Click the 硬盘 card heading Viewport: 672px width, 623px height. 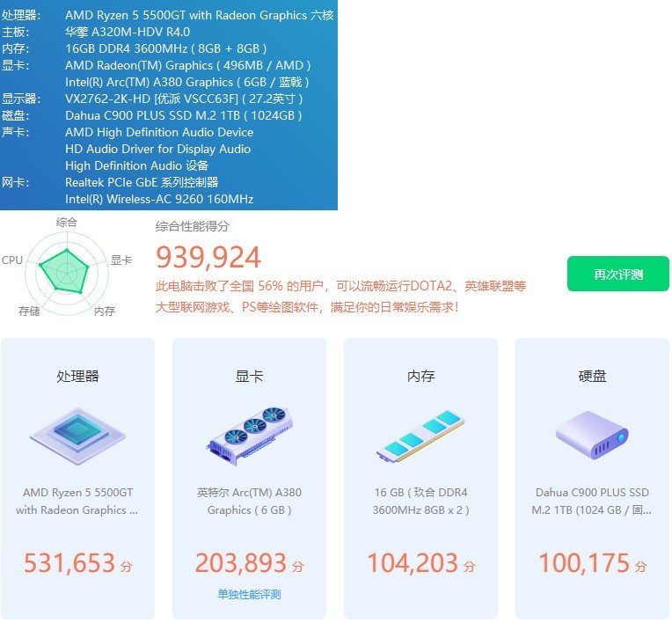coord(592,376)
